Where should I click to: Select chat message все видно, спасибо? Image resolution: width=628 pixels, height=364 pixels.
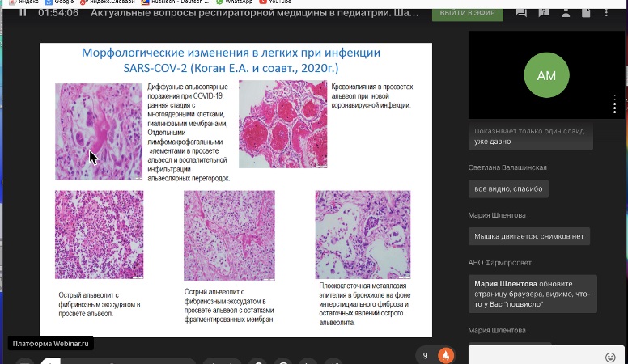click(x=508, y=189)
